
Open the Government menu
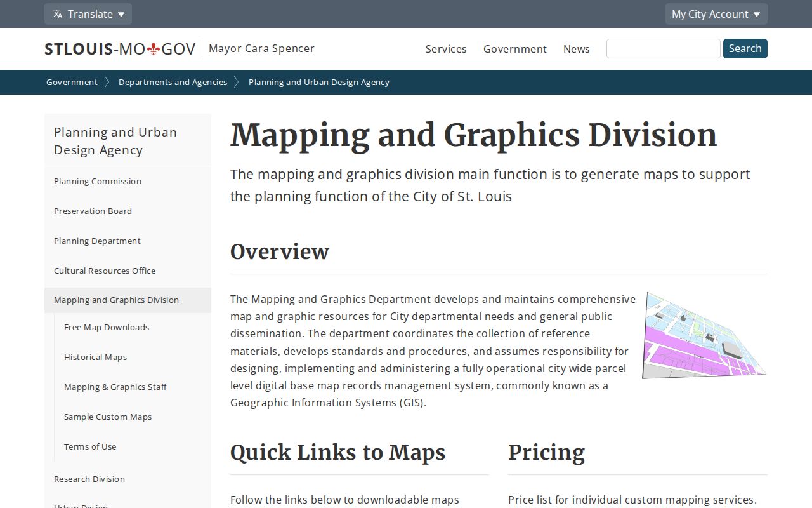(515, 49)
